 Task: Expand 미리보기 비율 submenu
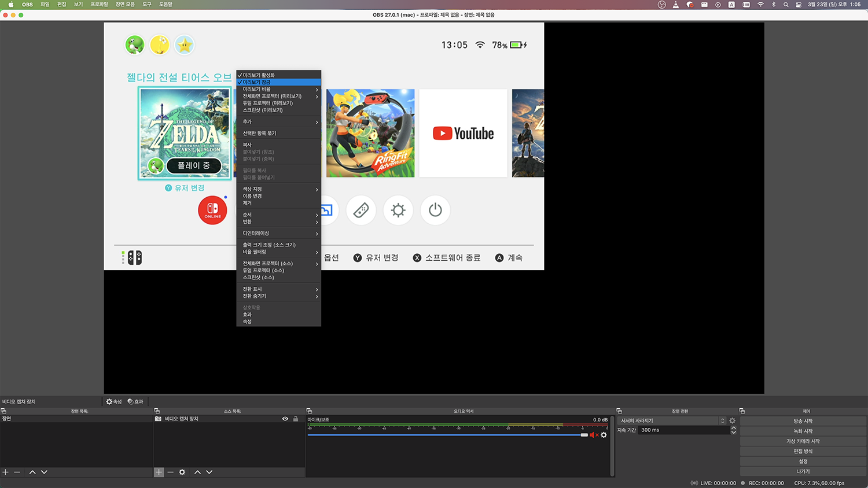point(278,89)
